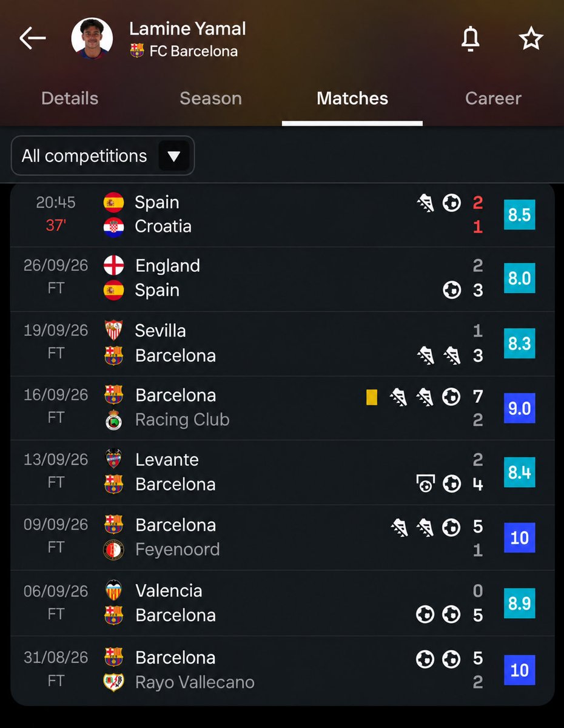Switch to the Season tab

tap(211, 98)
